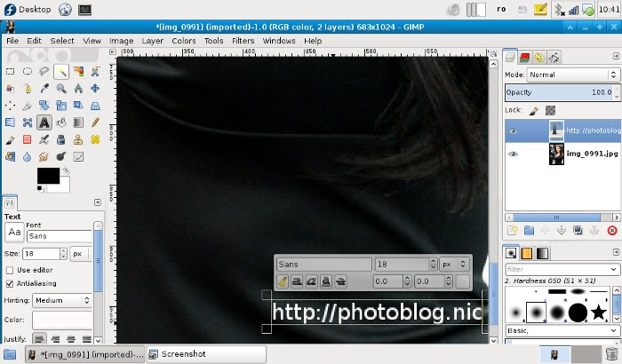This screenshot has height=364, width=622.
Task: Open the Layer menu
Action: pos(152,41)
